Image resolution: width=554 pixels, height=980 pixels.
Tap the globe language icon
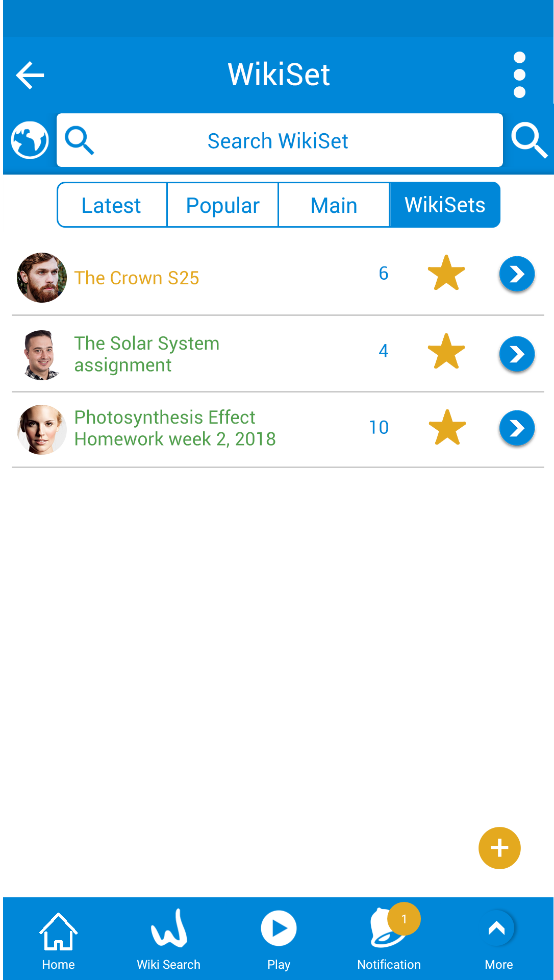point(30,140)
